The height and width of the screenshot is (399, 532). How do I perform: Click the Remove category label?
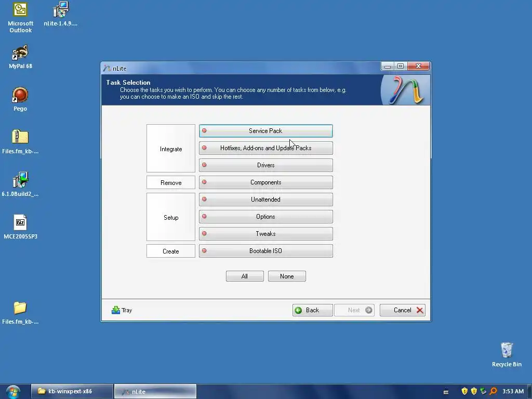(171, 182)
